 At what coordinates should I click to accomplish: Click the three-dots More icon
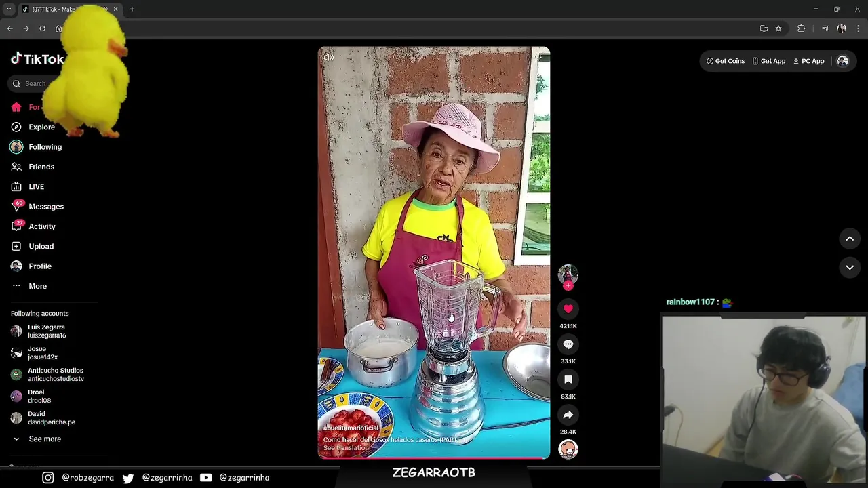(16, 286)
